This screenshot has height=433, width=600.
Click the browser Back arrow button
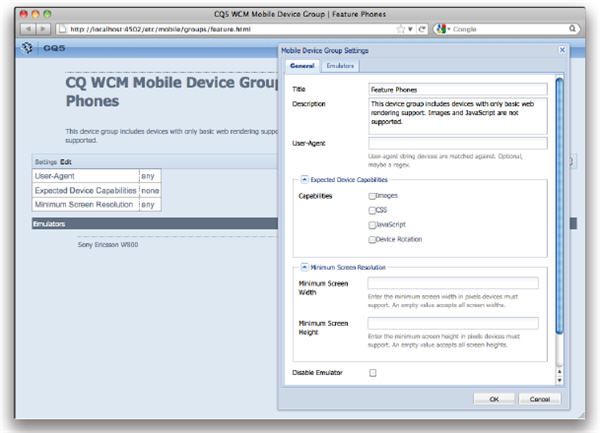tap(28, 29)
